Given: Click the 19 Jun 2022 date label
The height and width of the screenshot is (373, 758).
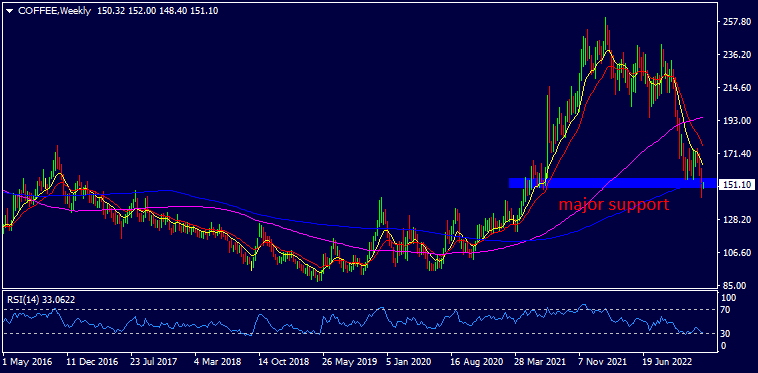Looking at the screenshot, I should 668,361.
